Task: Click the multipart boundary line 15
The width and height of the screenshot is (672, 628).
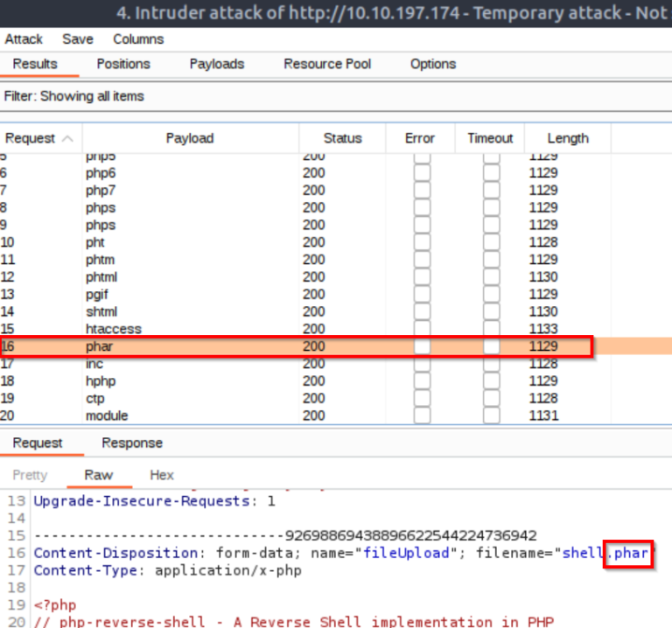Action: (x=285, y=536)
